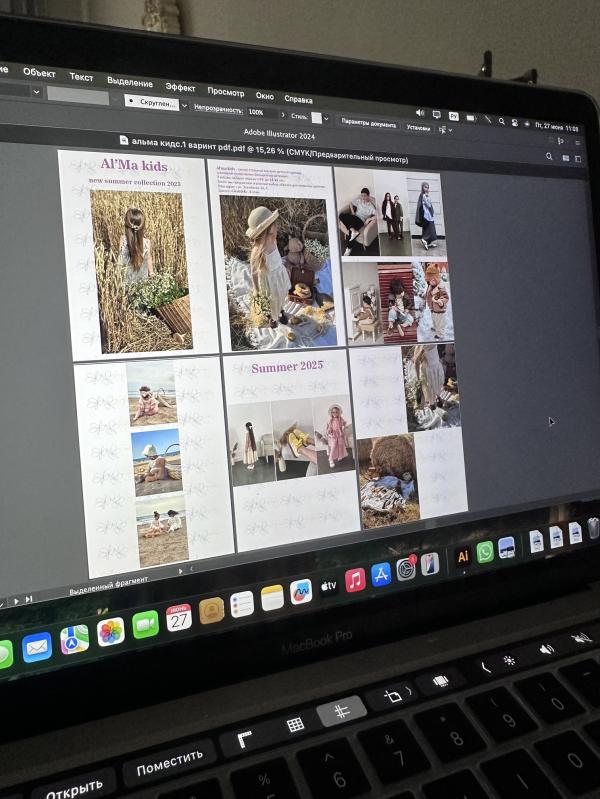Open the panel menu icon in the title strip
This screenshot has width=600, height=799.
(578, 143)
